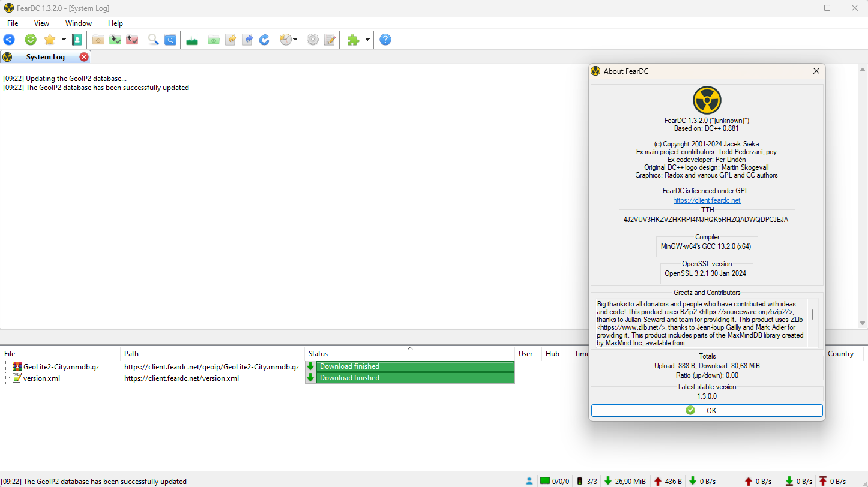Close the System Log tab with red X

(84, 57)
